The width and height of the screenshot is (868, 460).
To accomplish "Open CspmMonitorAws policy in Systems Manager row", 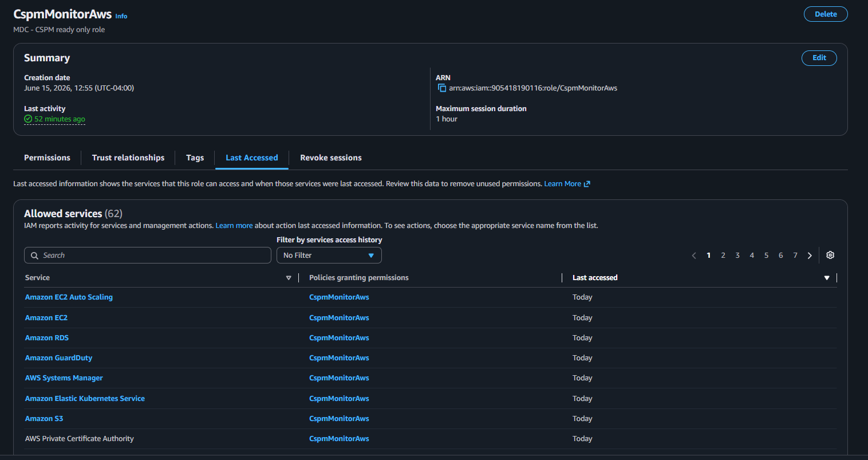I will tap(339, 378).
